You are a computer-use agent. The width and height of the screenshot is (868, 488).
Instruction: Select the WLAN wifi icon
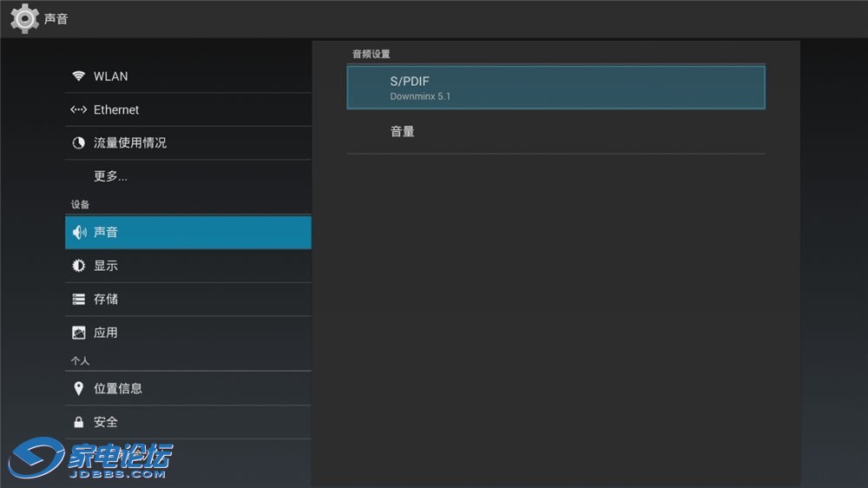(79, 76)
